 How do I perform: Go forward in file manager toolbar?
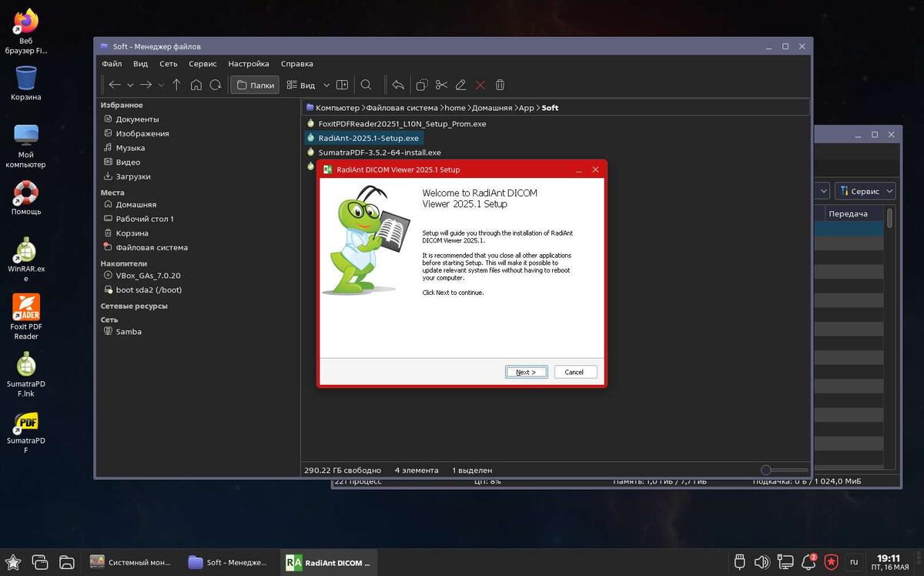point(146,85)
